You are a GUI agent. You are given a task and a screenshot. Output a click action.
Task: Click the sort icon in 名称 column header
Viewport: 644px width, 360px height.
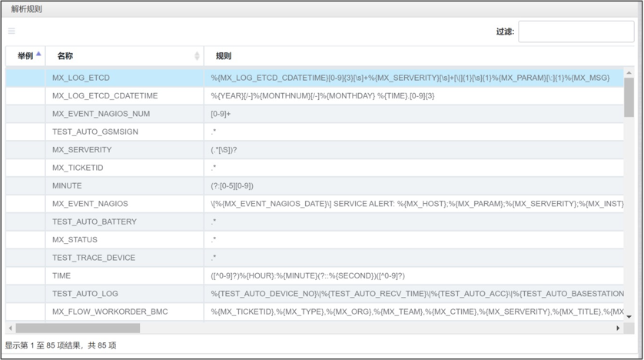(x=197, y=56)
